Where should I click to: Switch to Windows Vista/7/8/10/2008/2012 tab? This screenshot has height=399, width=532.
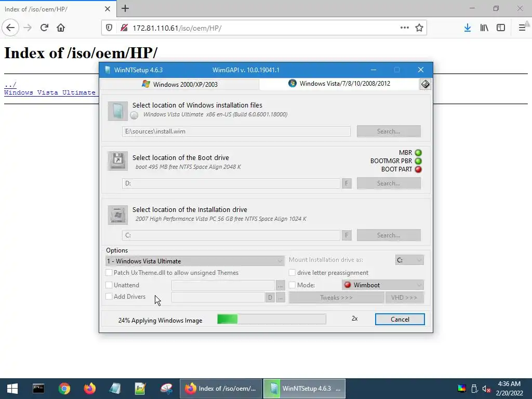[x=339, y=84]
